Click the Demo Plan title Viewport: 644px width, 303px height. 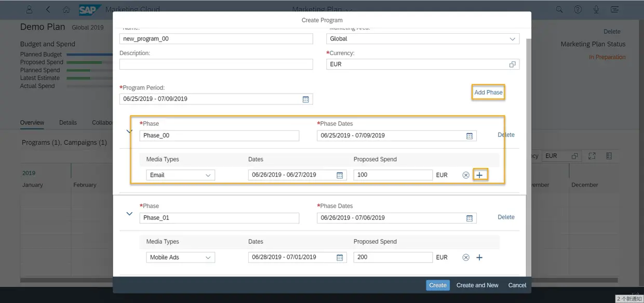point(43,27)
